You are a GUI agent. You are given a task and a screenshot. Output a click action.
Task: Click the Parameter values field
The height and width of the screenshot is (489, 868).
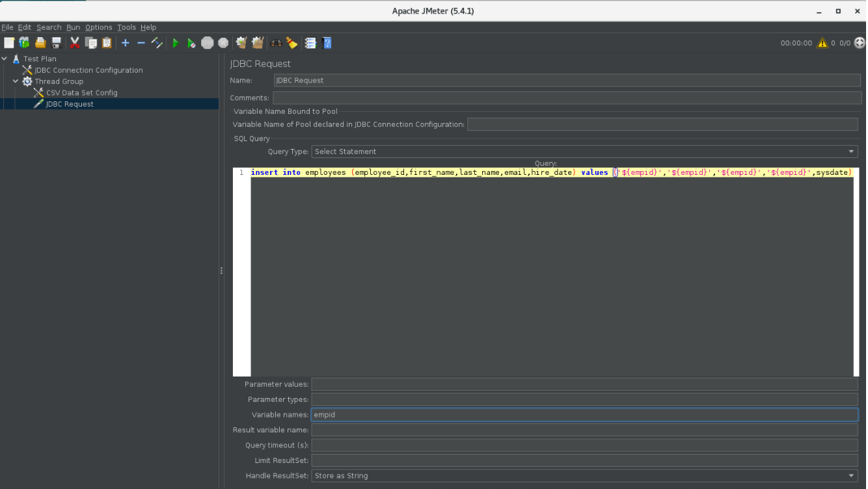pos(585,384)
